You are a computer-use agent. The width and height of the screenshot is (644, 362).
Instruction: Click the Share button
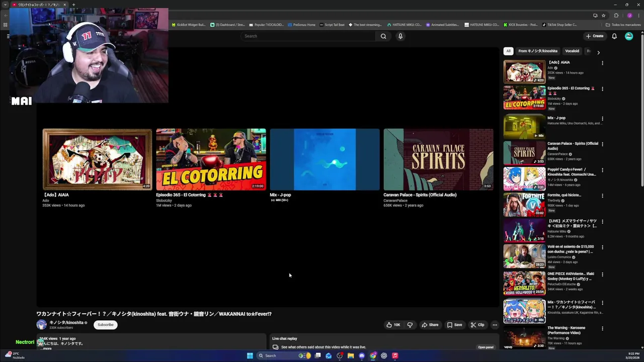click(x=430, y=325)
